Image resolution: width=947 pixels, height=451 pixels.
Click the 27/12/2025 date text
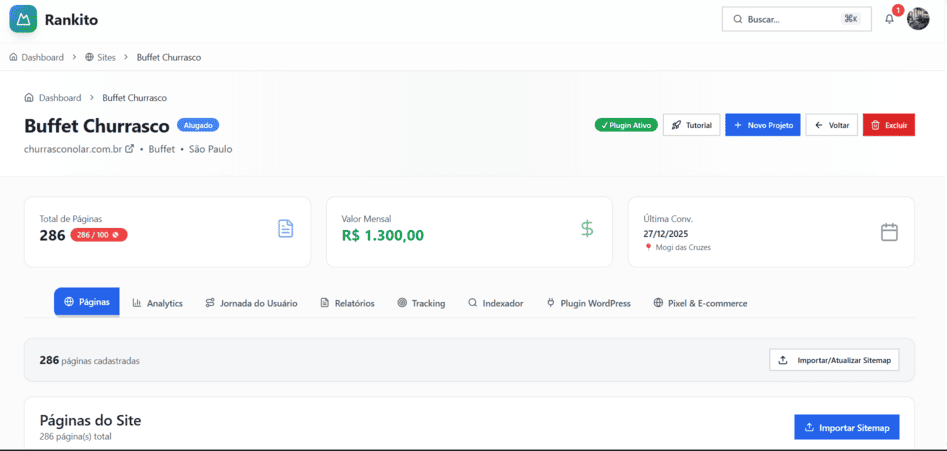point(666,234)
